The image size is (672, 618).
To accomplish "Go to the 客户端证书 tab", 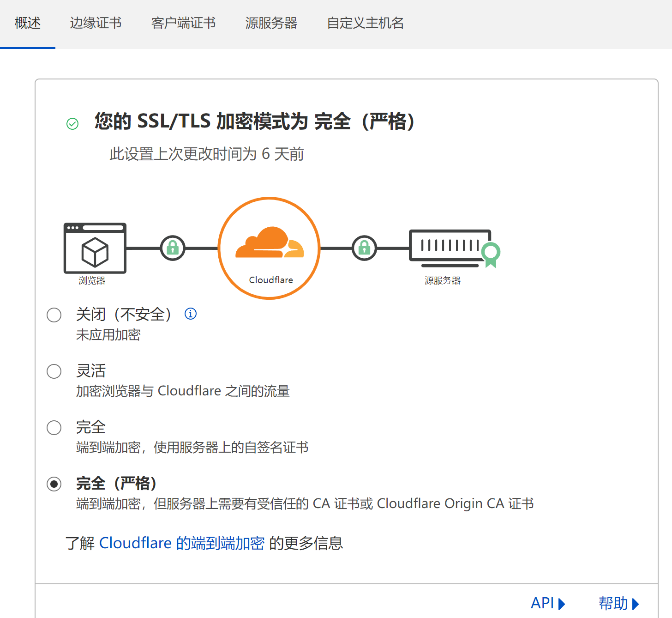I will pyautogui.click(x=184, y=23).
